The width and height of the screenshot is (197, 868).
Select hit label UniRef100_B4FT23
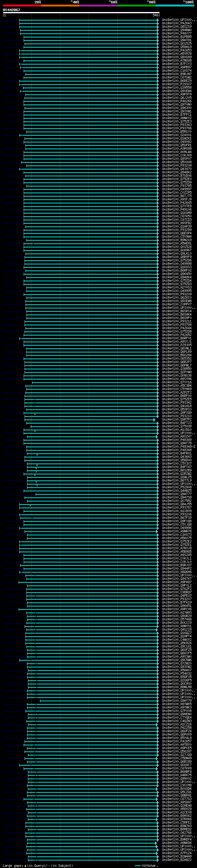(177, 423)
